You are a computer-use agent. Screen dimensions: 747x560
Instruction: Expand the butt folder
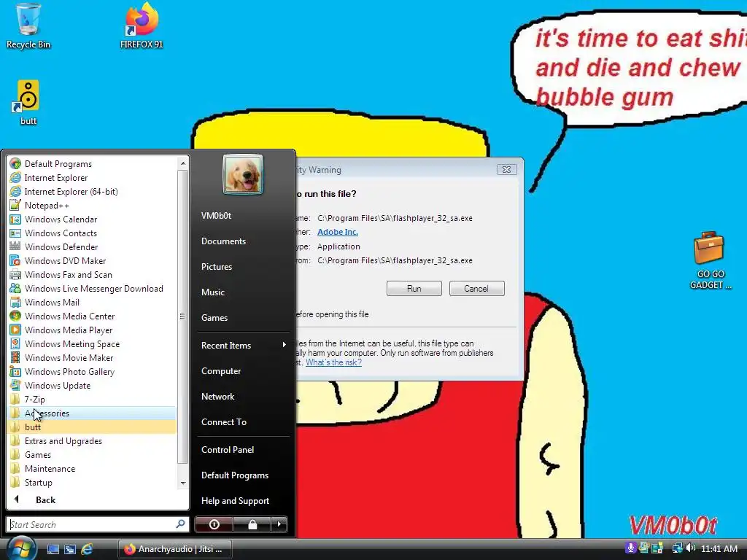(93, 426)
